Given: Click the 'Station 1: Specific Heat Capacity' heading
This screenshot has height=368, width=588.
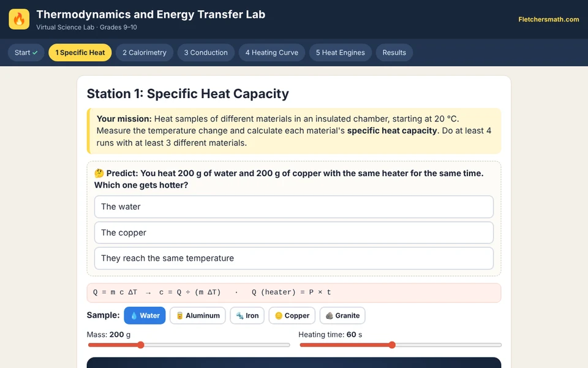Looking at the screenshot, I should point(188,93).
